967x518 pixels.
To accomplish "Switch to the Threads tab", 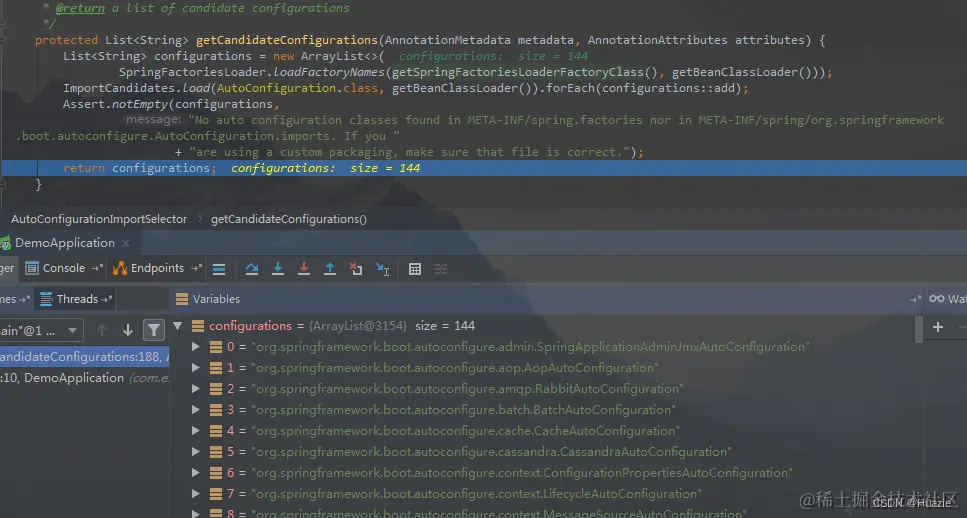I will pos(77,299).
